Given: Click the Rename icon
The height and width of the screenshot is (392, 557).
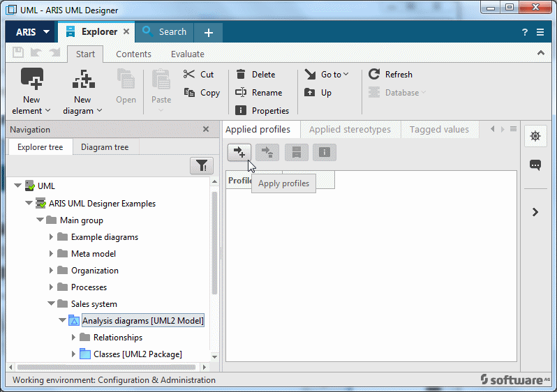Looking at the screenshot, I should [241, 92].
